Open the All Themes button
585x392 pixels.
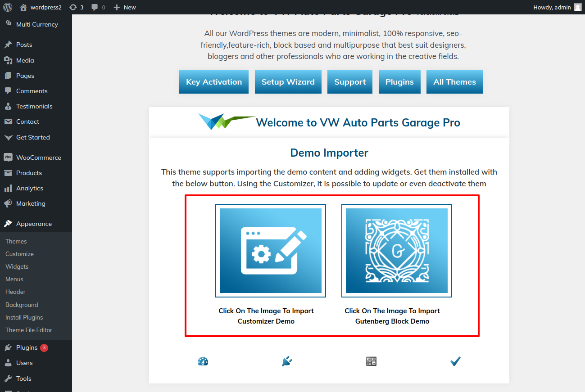click(454, 82)
